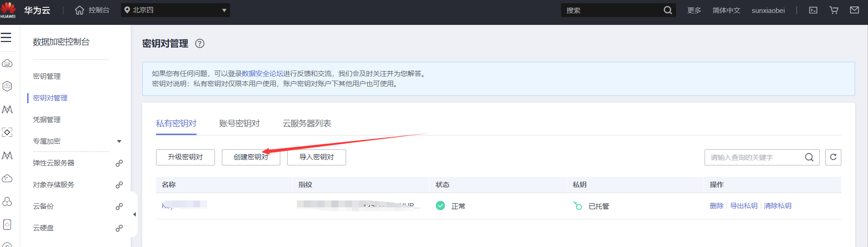Click the 私钥 column header
868x247 pixels.
(x=579, y=185)
